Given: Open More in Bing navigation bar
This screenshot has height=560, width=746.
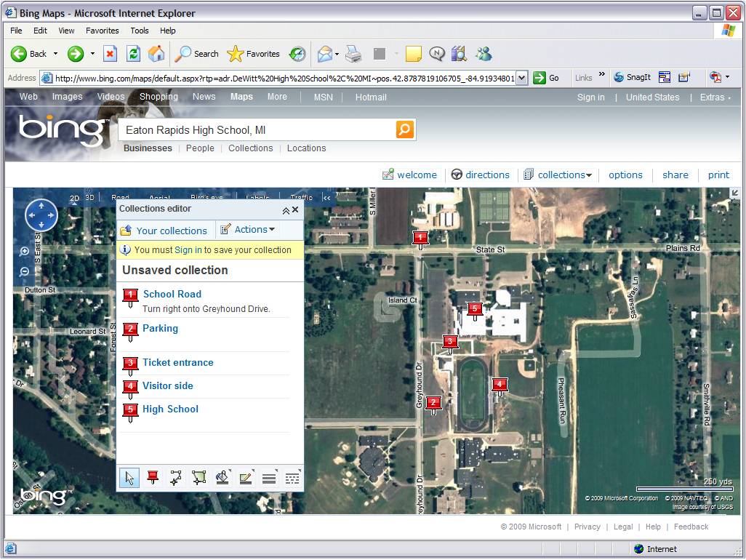Looking at the screenshot, I should point(277,97).
